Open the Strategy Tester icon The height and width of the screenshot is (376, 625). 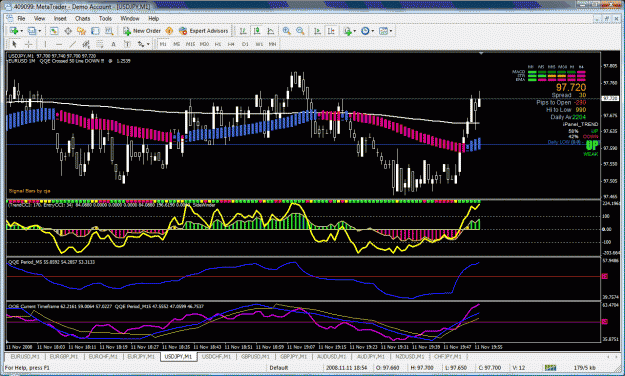point(109,31)
